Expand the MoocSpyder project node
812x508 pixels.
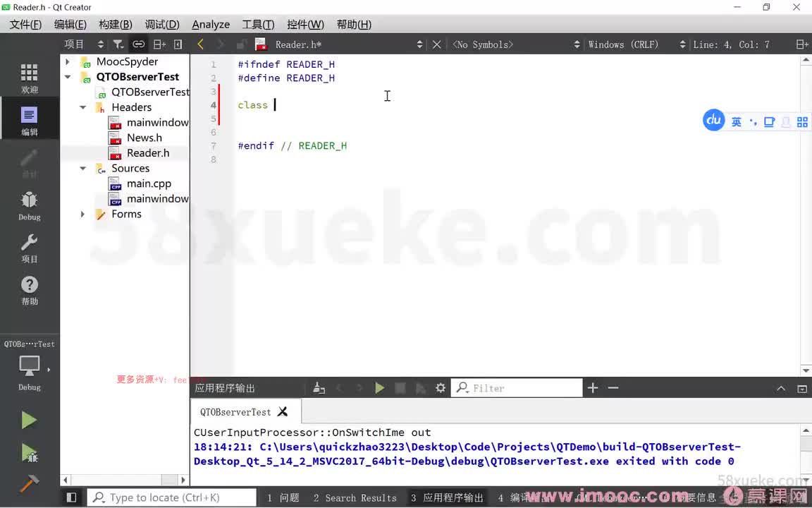pos(68,61)
